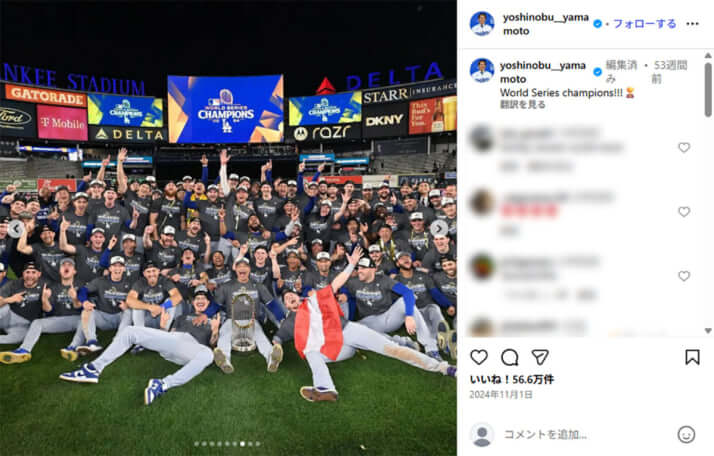This screenshot has width=714, height=456.
Task: Like the post with heart icon
Action: click(x=479, y=357)
